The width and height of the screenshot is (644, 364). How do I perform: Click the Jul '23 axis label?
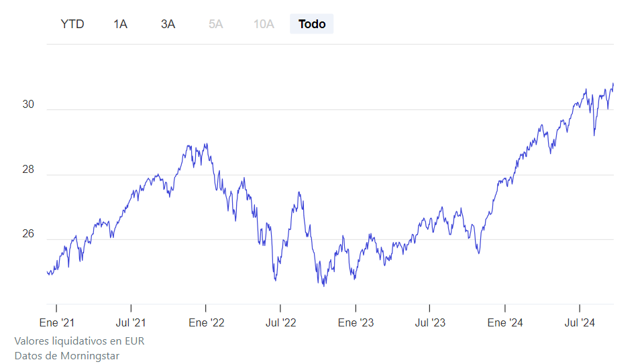pyautogui.click(x=430, y=322)
